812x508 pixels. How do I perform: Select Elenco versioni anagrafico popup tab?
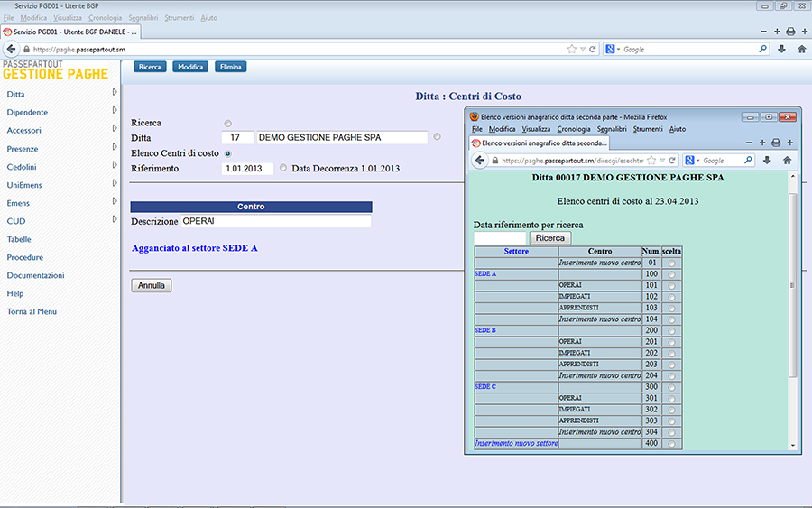point(540,143)
